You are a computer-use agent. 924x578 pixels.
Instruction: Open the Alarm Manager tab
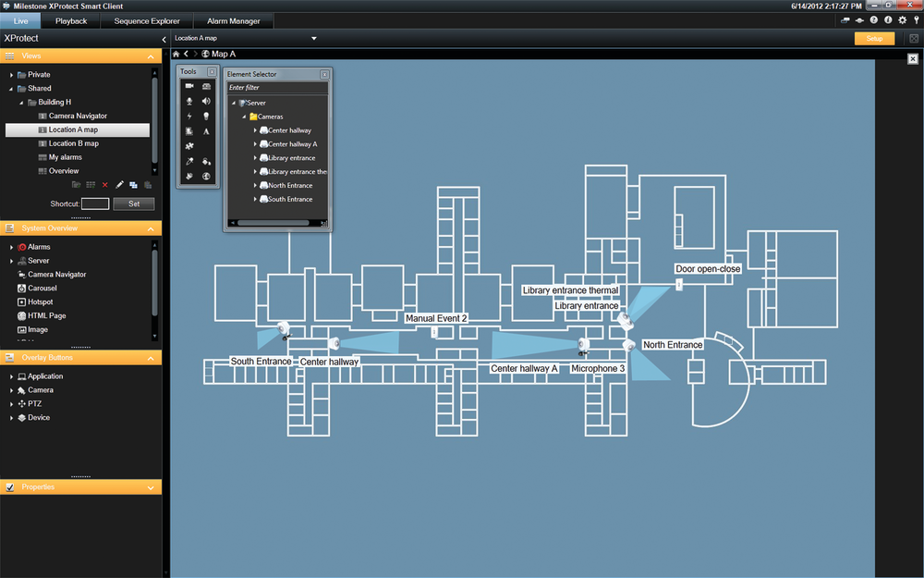coord(232,19)
